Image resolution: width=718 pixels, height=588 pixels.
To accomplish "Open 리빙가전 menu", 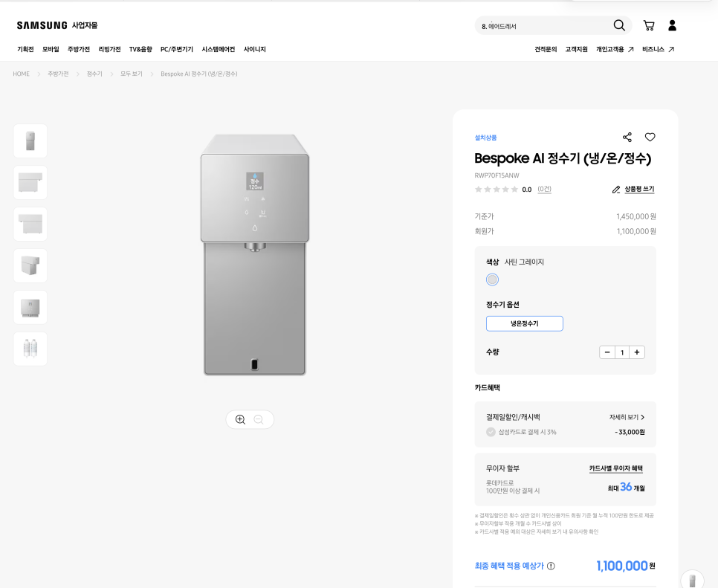I will [109, 49].
